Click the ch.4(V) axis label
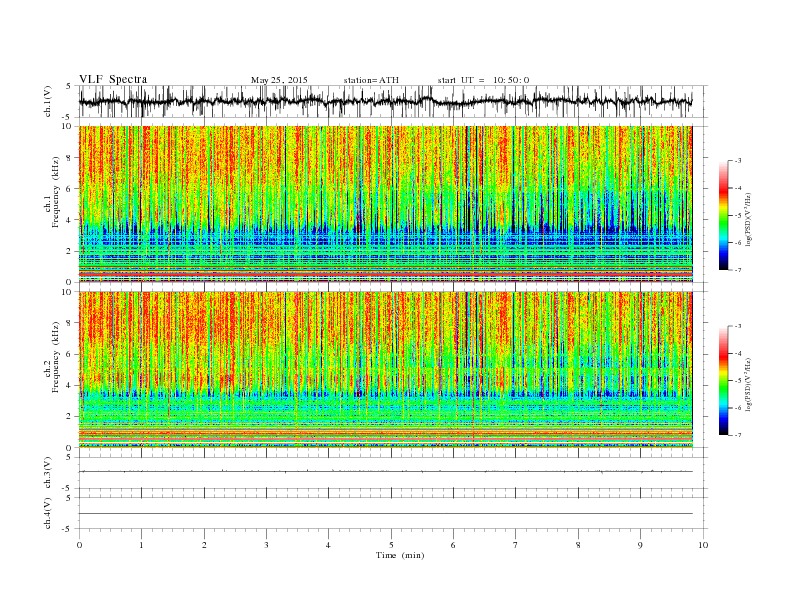This screenshot has height=612, width=792. point(48,513)
